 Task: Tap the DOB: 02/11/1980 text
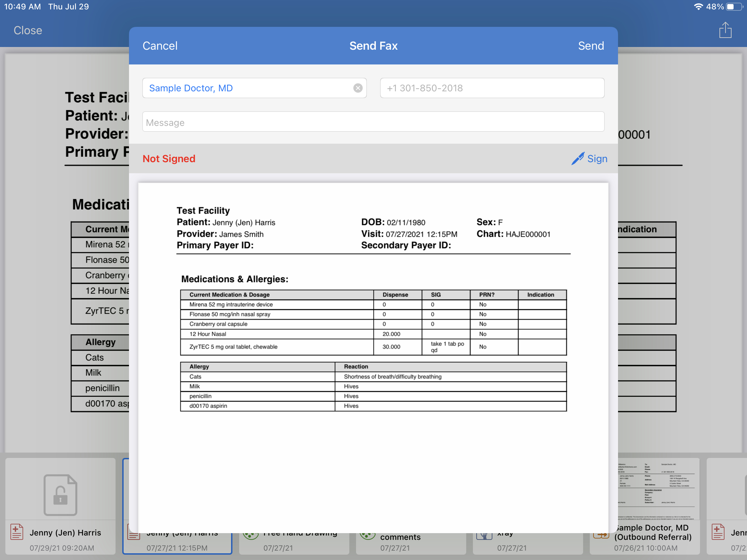coord(393,222)
